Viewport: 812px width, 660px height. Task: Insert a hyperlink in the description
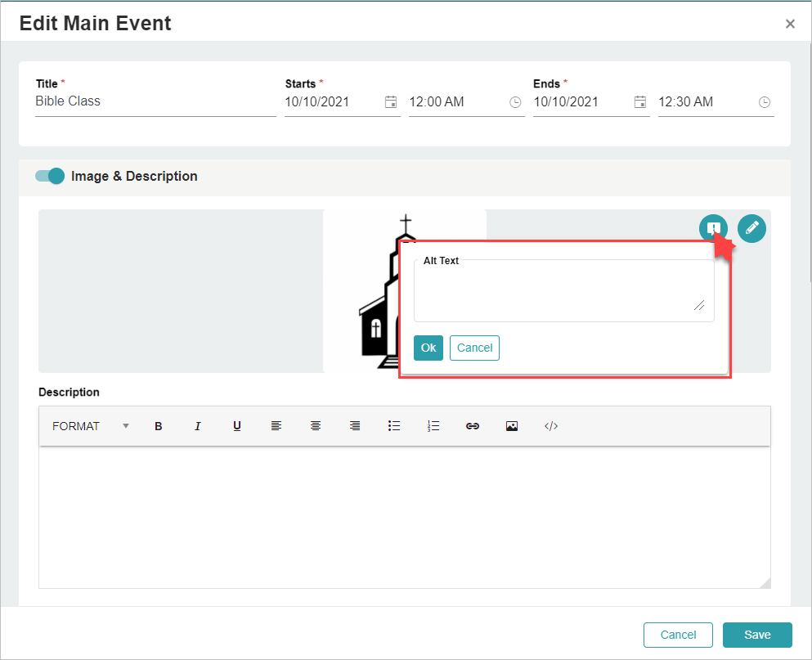click(x=473, y=426)
